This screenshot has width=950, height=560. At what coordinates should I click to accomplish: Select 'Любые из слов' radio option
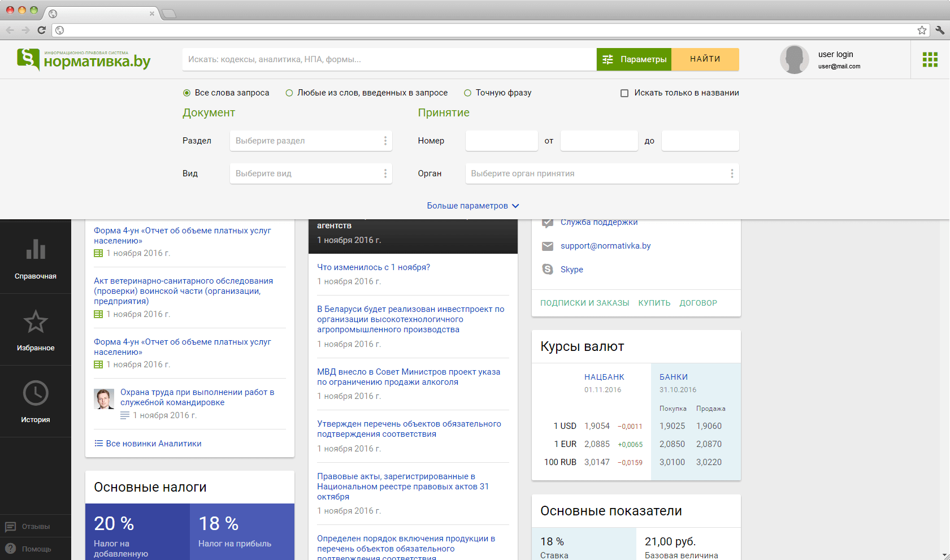(289, 93)
